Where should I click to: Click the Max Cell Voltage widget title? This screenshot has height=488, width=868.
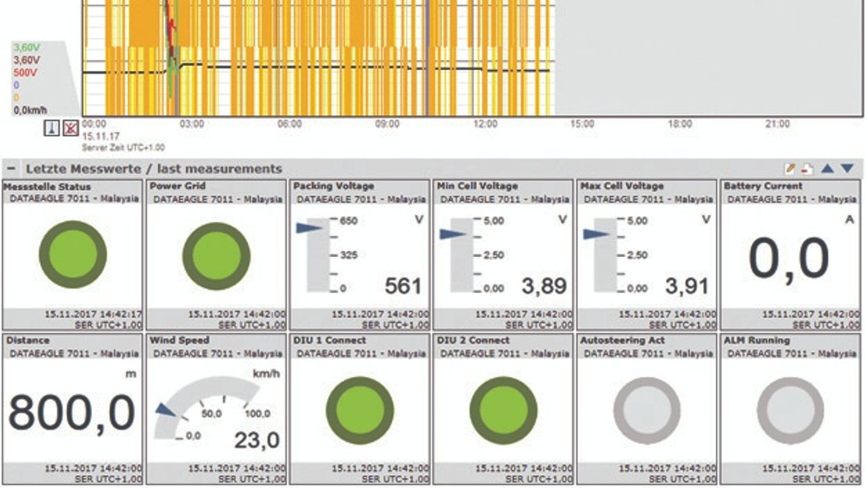(x=622, y=186)
